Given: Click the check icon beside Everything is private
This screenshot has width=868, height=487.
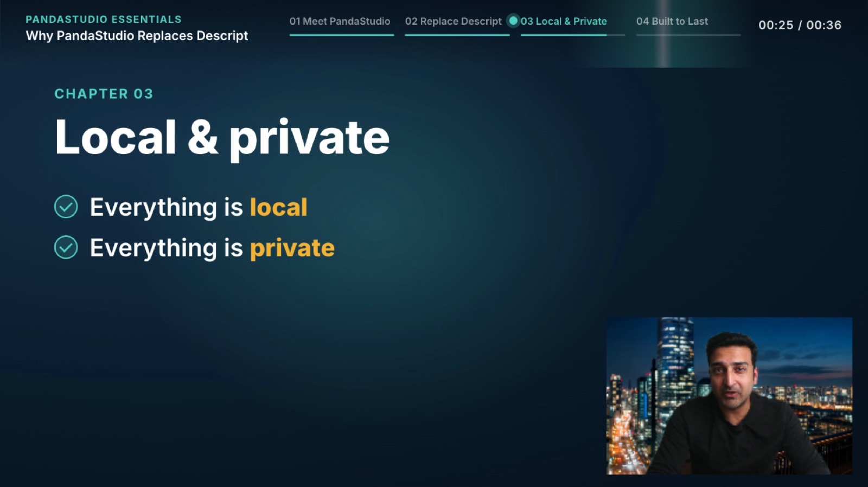Looking at the screenshot, I should (66, 247).
